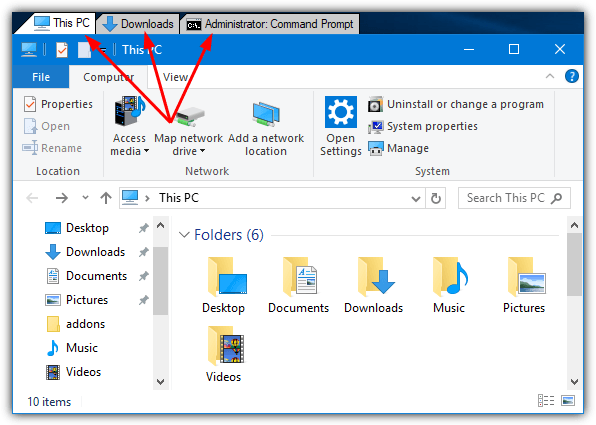
Task: Switch to large icons view in status bar
Action: pyautogui.click(x=568, y=401)
